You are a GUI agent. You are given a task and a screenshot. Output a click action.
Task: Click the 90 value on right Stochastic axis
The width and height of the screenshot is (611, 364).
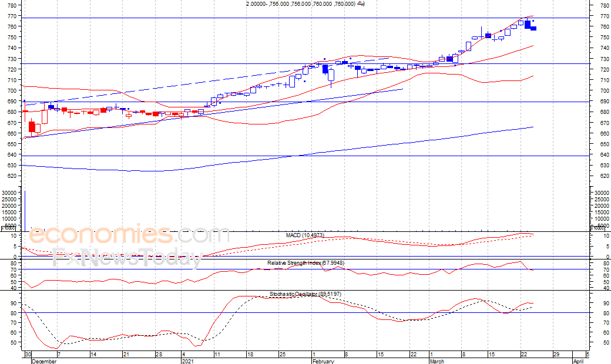tap(606, 303)
